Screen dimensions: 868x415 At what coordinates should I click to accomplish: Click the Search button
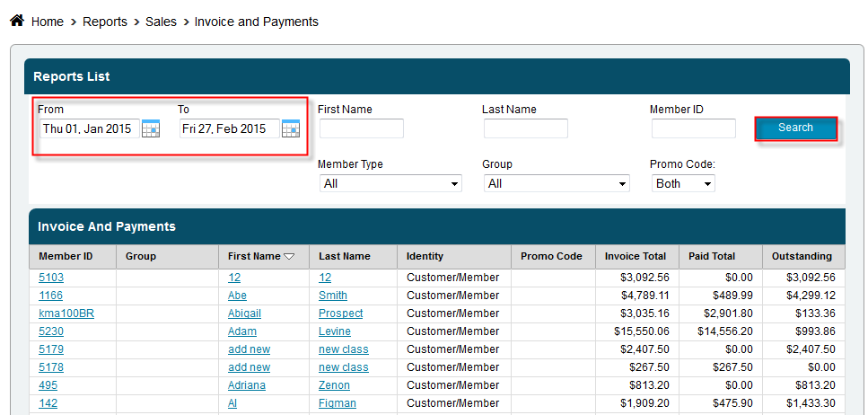[x=795, y=128]
